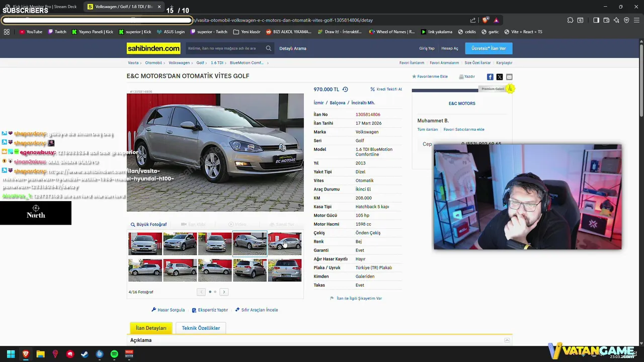Image resolution: width=644 pixels, height=362 pixels.
Task: Open the Brave hamburger menu
Action: (x=636, y=20)
